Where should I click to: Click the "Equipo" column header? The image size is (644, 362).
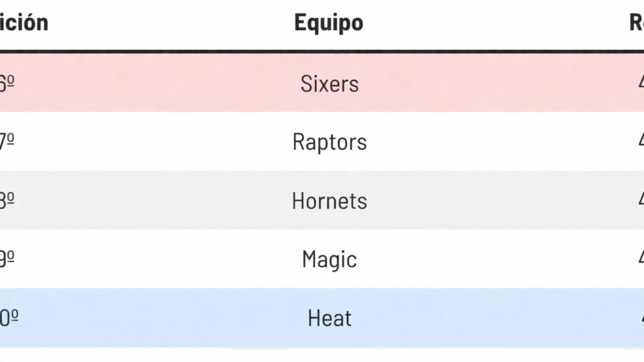click(328, 23)
